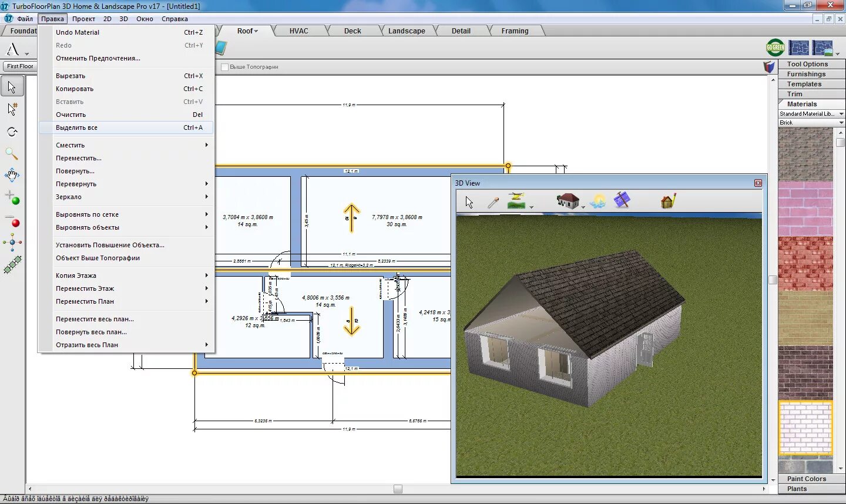
Task: Switch to the Framing tab
Action: click(515, 31)
